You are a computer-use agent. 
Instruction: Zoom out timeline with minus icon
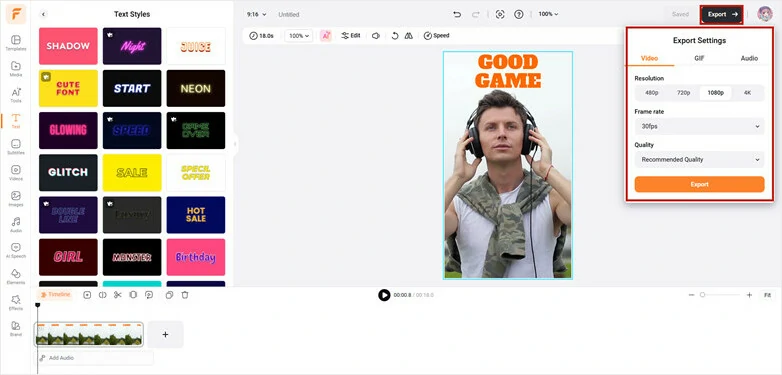click(691, 295)
